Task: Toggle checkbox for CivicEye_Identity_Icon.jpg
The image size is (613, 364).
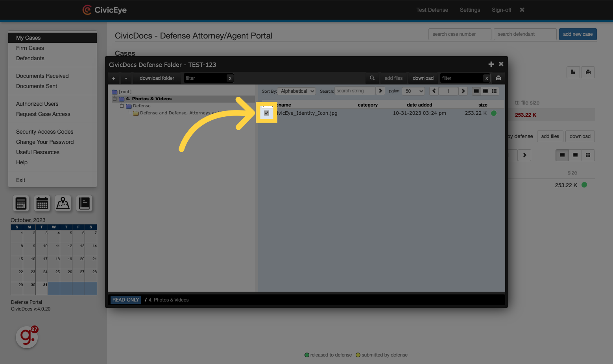Action: 267,113
